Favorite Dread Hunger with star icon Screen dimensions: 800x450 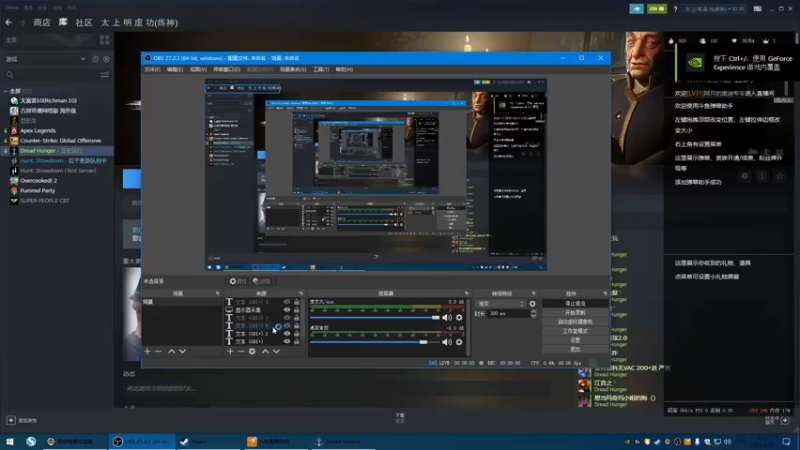[x=779, y=176]
